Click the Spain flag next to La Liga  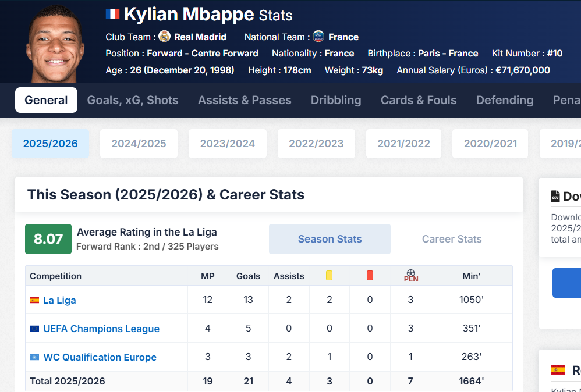click(x=35, y=300)
